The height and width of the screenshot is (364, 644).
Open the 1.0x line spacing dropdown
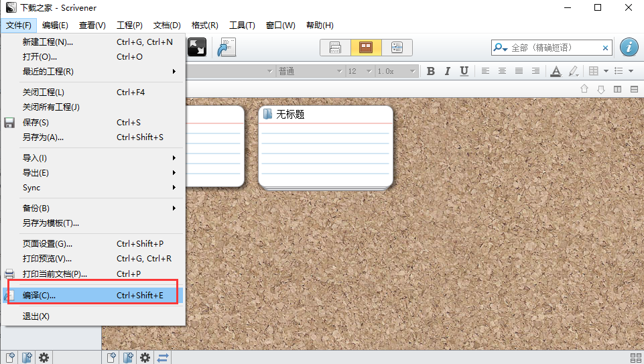click(x=396, y=71)
